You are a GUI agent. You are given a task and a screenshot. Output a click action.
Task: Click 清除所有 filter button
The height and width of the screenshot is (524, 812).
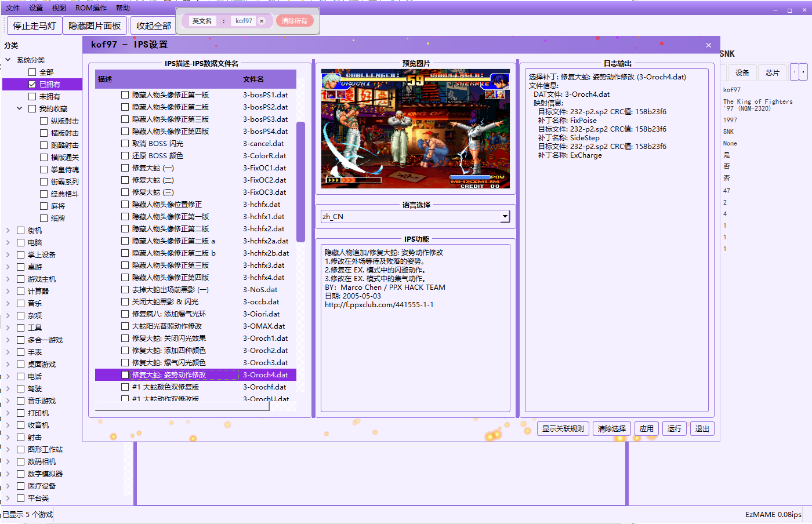pyautogui.click(x=295, y=21)
